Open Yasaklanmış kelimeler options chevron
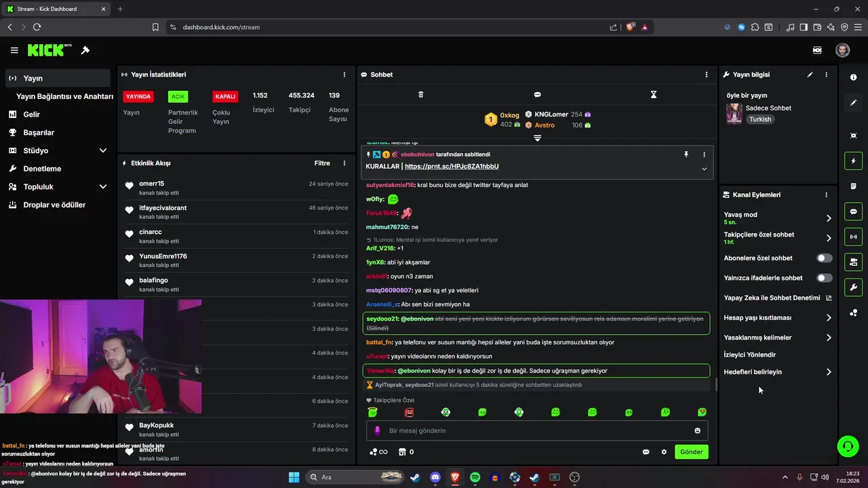 829,338
